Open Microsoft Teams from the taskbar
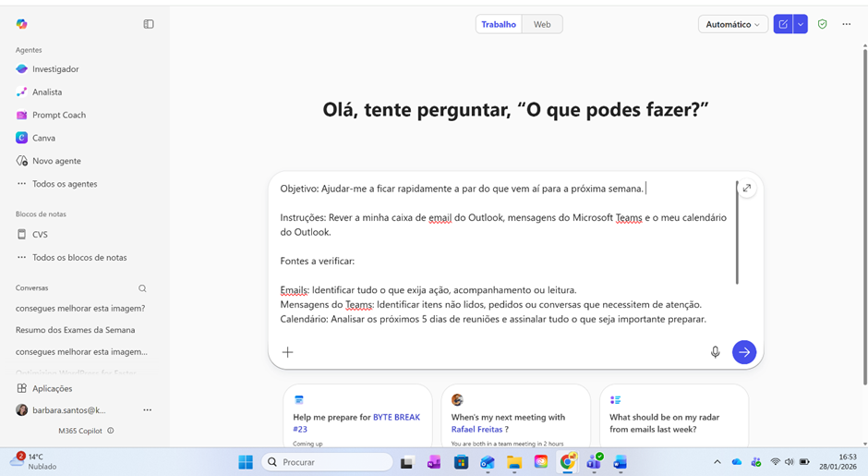The image size is (868, 476). point(594,462)
